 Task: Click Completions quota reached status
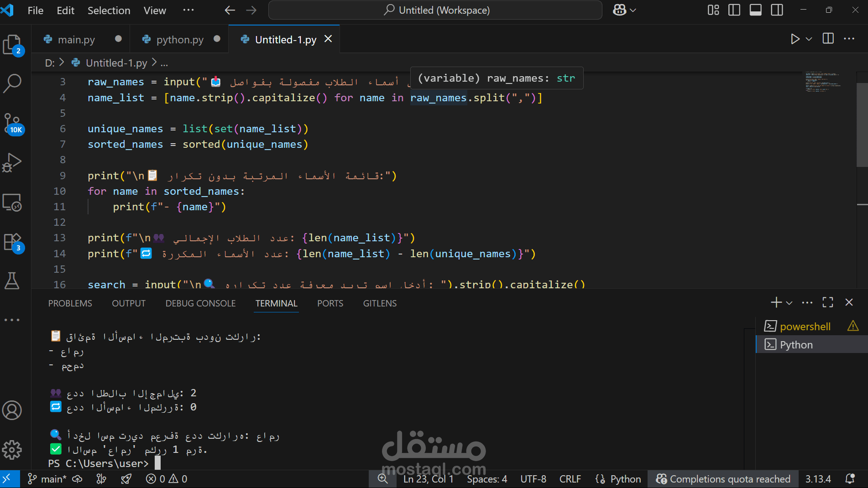coord(723,479)
